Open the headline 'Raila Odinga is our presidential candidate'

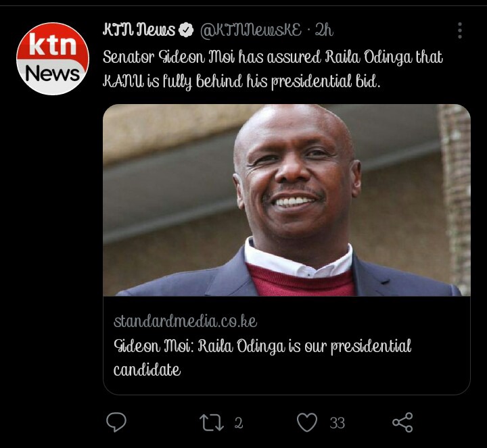tap(262, 357)
